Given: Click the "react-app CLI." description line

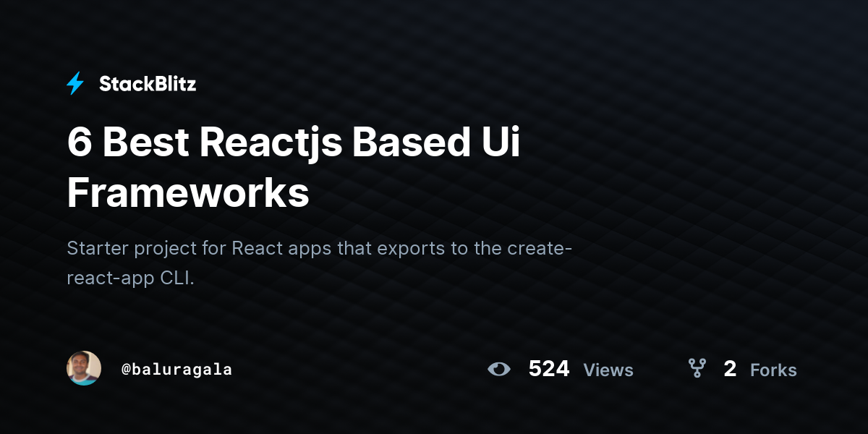Looking at the screenshot, I should click(x=131, y=279).
